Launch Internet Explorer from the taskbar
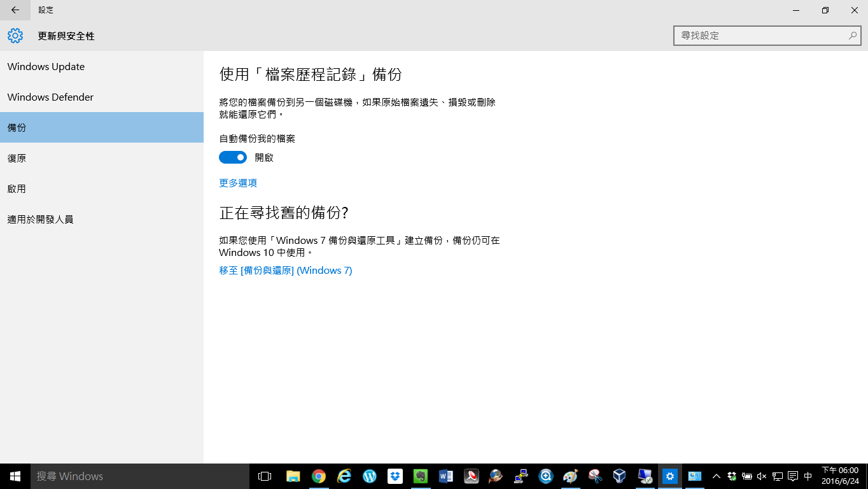Screen dimensions: 868x489 (344, 476)
